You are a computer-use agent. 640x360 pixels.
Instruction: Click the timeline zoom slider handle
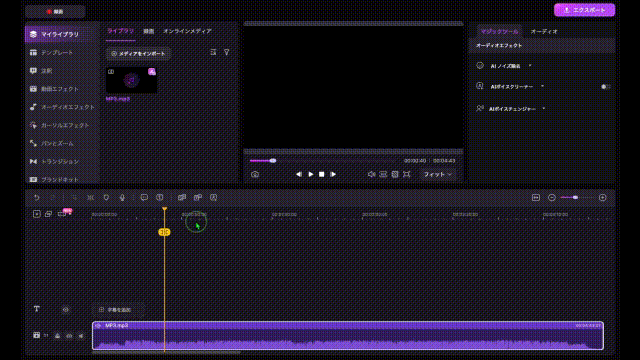575,198
